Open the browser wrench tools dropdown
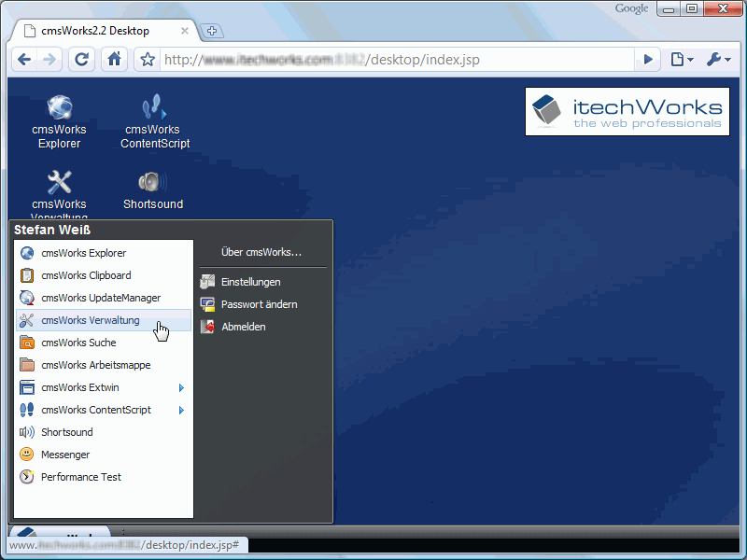 [718, 60]
